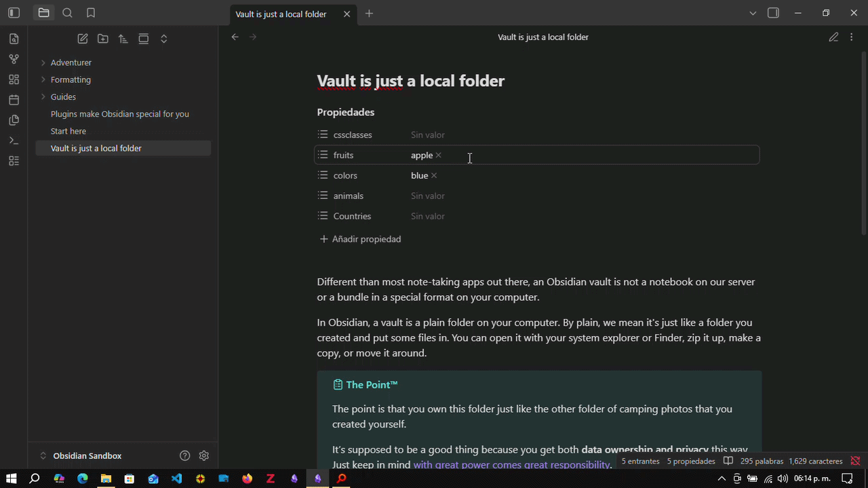868x488 pixels.
Task: Remove the apple value from fruits
Action: point(439,155)
